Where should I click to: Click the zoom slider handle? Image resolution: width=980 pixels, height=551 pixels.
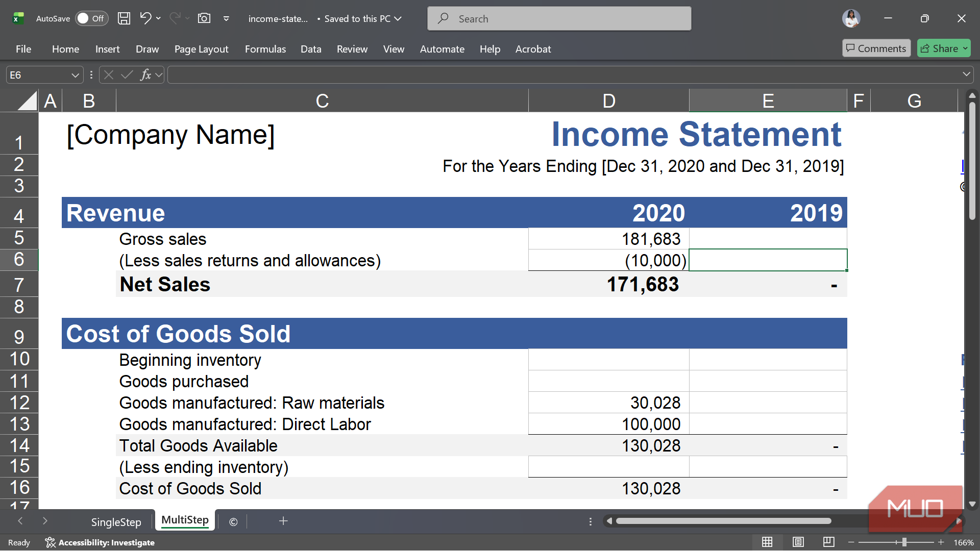tap(904, 542)
